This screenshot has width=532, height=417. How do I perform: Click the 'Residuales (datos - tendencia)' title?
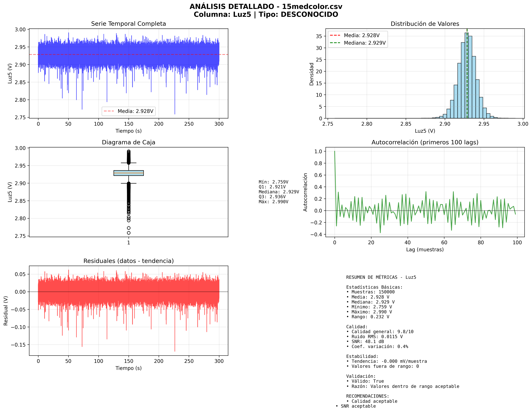point(129,261)
